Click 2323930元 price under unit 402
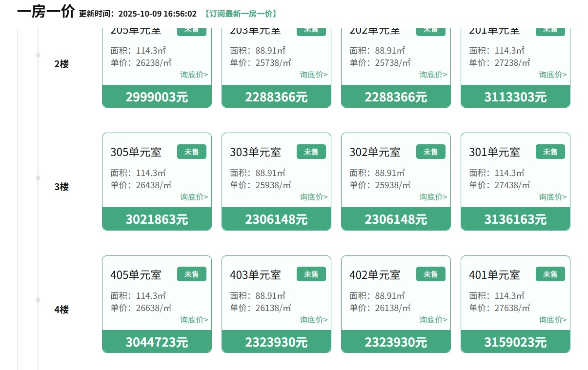The height and width of the screenshot is (370, 588). [396, 342]
